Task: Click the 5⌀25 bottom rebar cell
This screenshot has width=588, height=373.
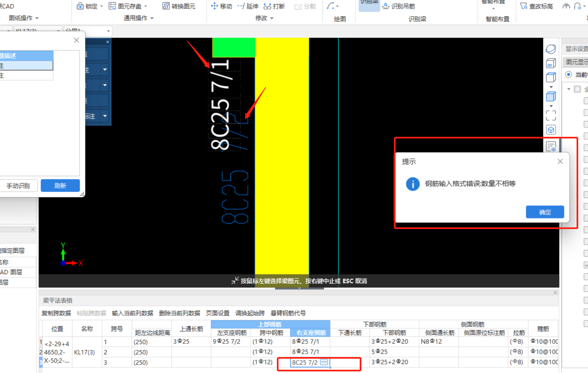Action: 394,352
